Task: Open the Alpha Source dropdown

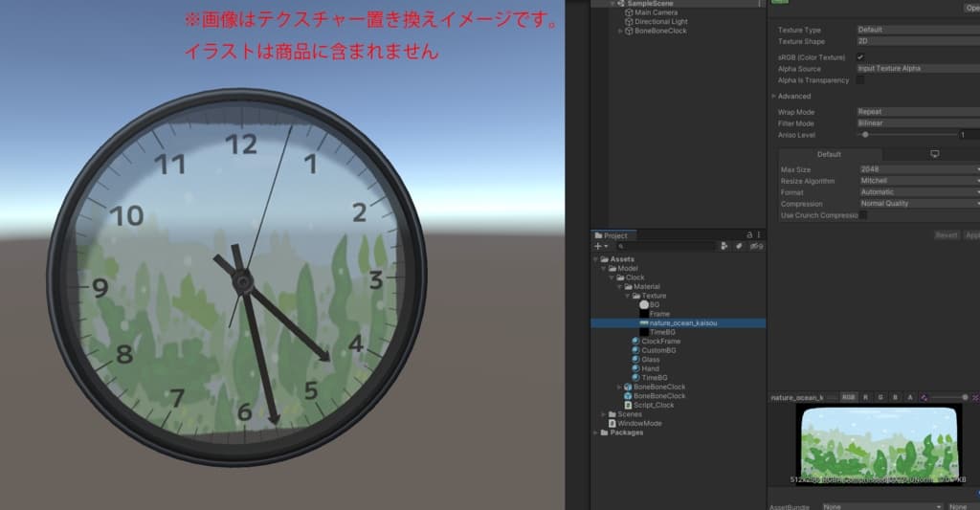Action: point(918,69)
